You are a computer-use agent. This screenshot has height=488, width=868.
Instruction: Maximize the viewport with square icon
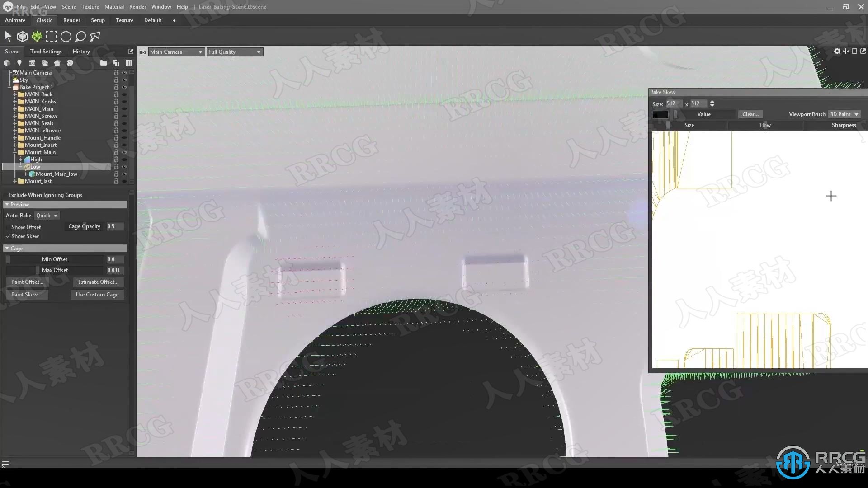[854, 51]
